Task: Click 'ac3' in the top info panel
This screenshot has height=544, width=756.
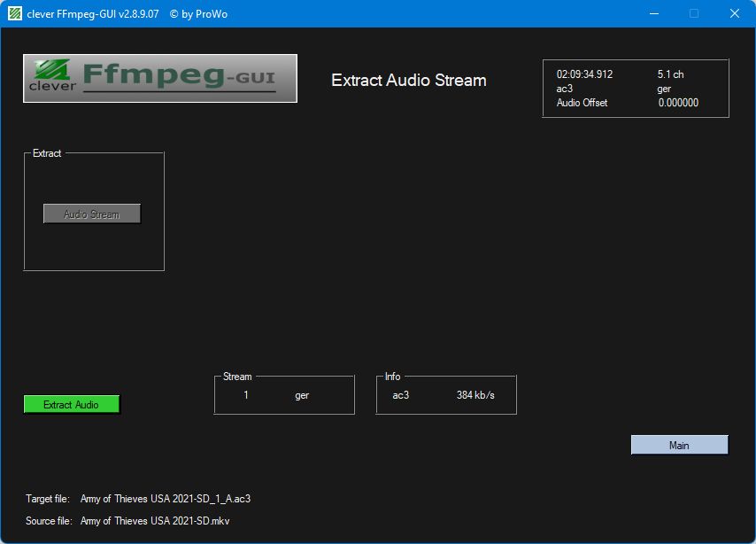Action: coord(565,89)
